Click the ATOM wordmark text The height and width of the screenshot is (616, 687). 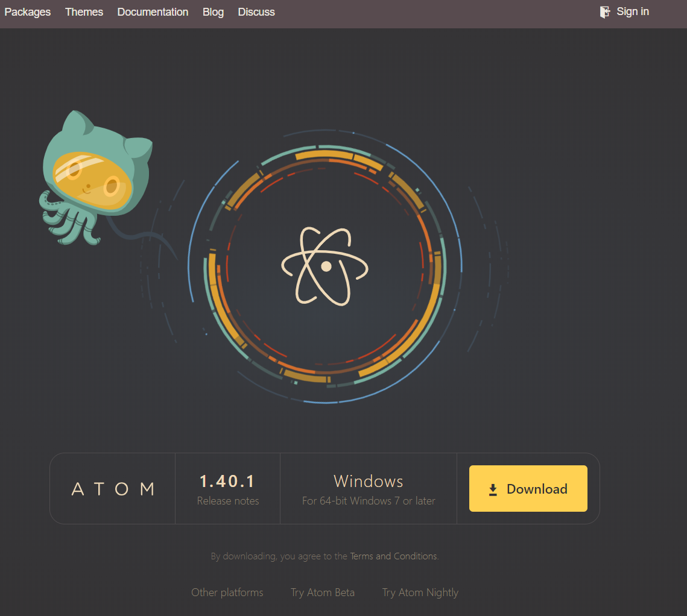coord(113,489)
